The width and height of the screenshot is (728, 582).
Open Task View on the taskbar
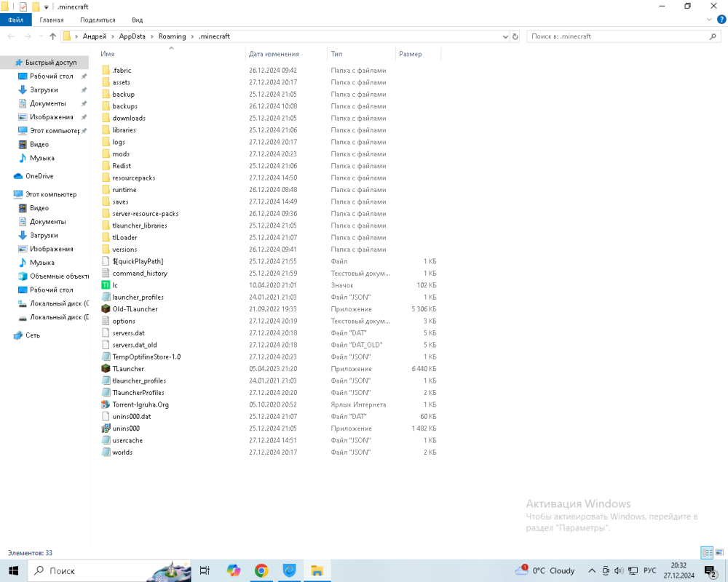tap(205, 570)
